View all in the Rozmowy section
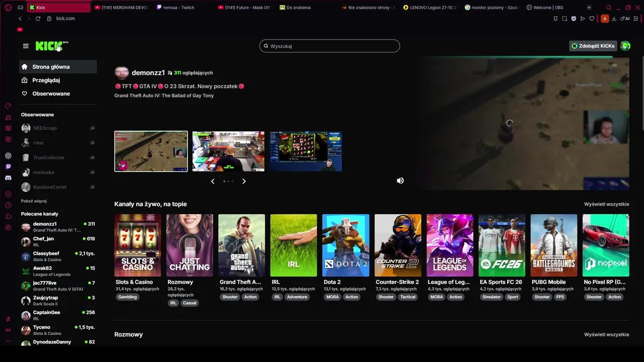Image resolution: width=644 pixels, height=362 pixels. click(606, 334)
